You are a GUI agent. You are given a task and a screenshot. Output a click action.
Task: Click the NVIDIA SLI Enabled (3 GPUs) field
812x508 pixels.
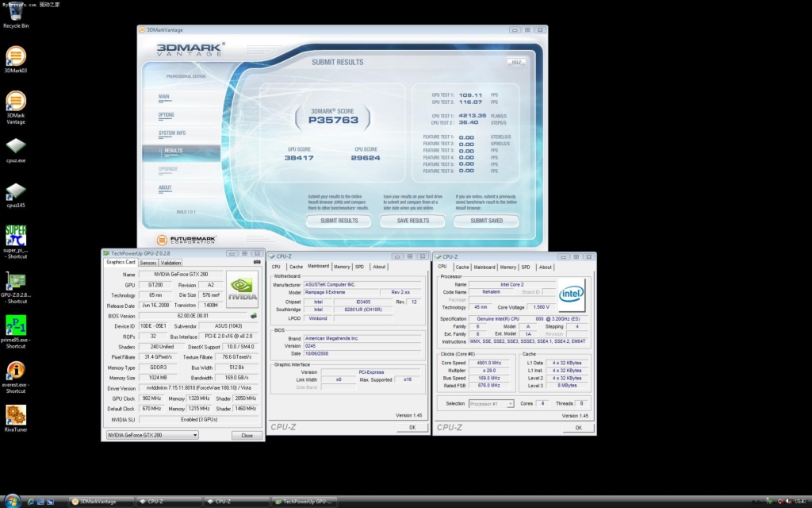click(198, 419)
